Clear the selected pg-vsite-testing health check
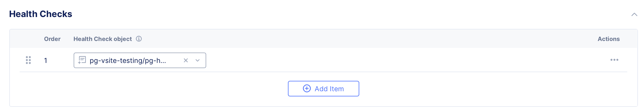 186,60
